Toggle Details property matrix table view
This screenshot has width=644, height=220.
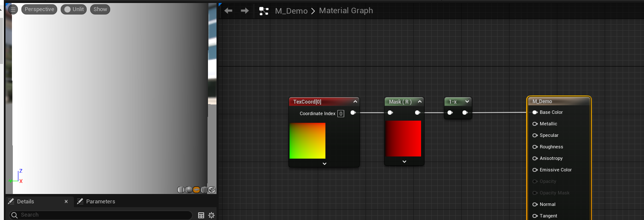click(201, 215)
